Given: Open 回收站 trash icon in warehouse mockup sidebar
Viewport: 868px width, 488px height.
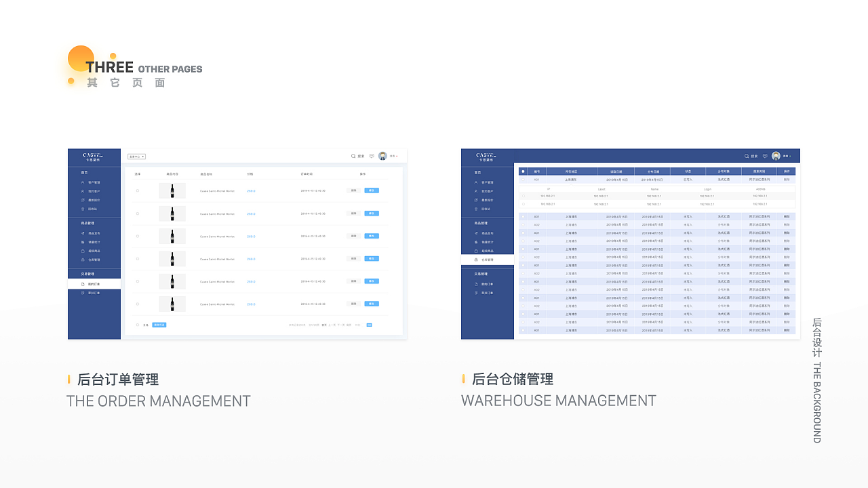Looking at the screenshot, I should click(476, 209).
